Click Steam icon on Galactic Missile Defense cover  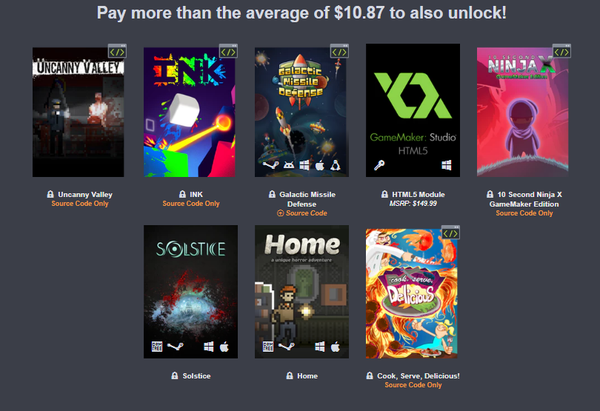(271, 165)
